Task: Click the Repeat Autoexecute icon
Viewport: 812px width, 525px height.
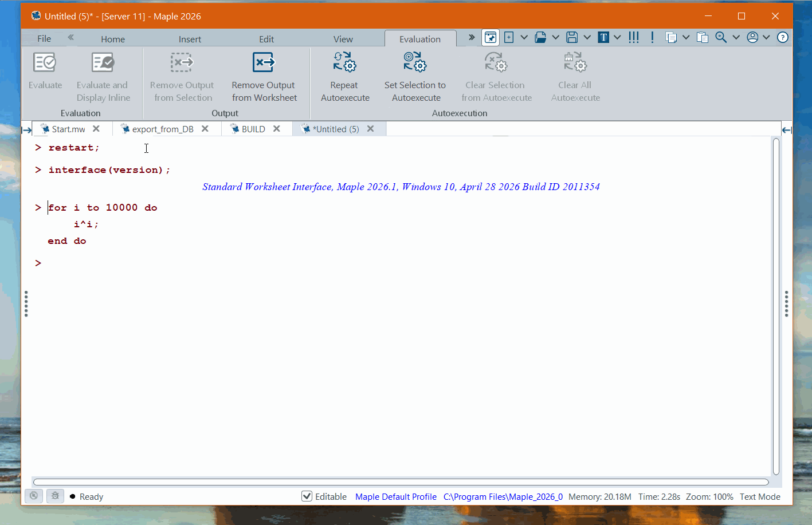Action: coord(344,62)
